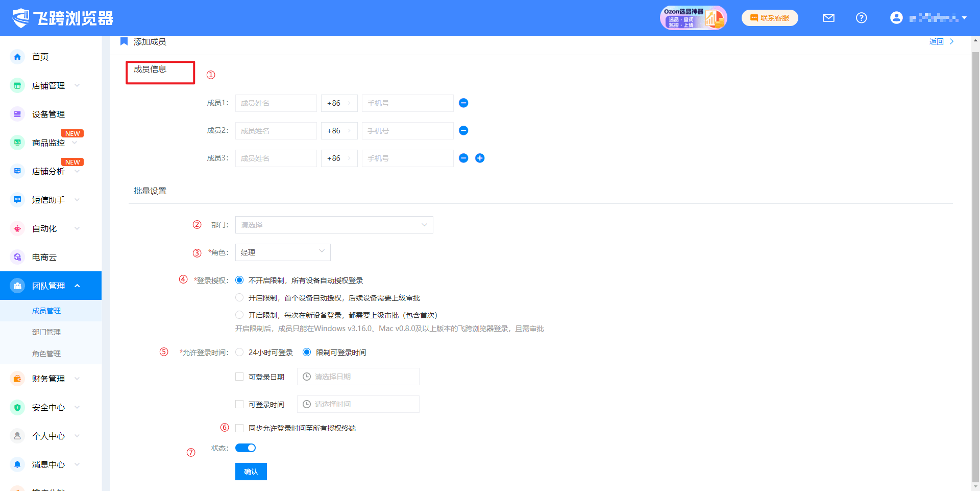The image size is (980, 491).
Task: Toggle the status switch off
Action: (x=246, y=448)
